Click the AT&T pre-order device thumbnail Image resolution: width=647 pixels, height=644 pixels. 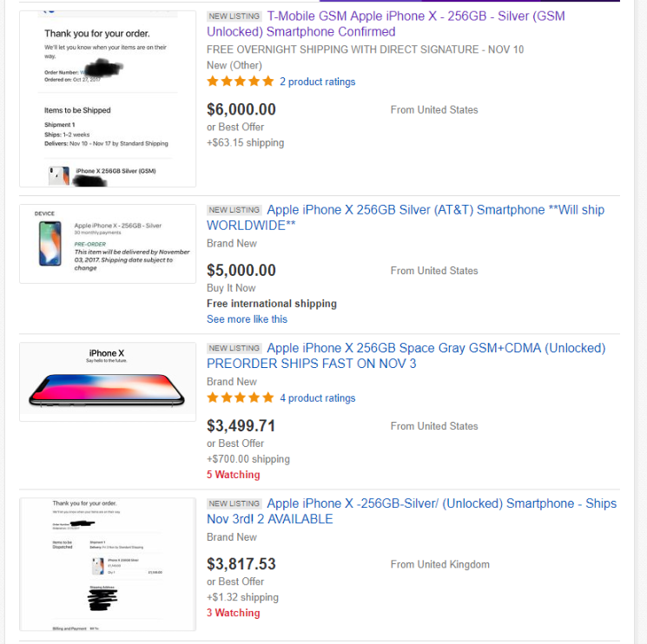coord(108,244)
